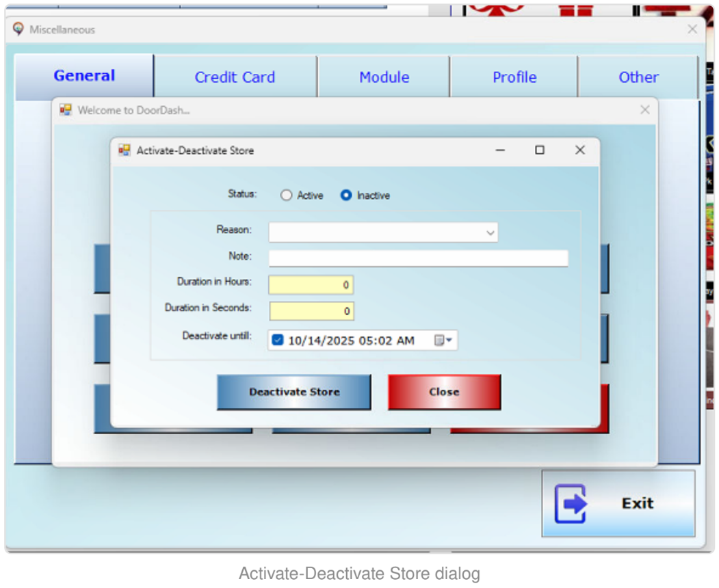This screenshot has width=719, height=588.
Task: Click the red Close button
Action: (445, 392)
